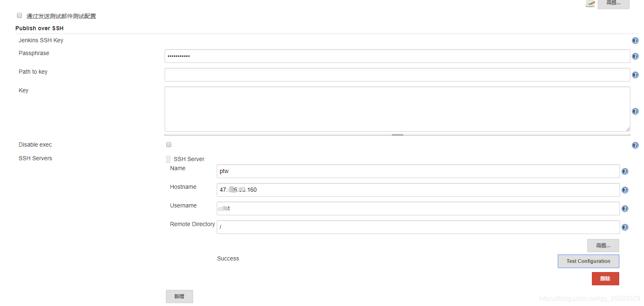Click the Success status text
Screen dimensions: 644x306
pos(228,258)
